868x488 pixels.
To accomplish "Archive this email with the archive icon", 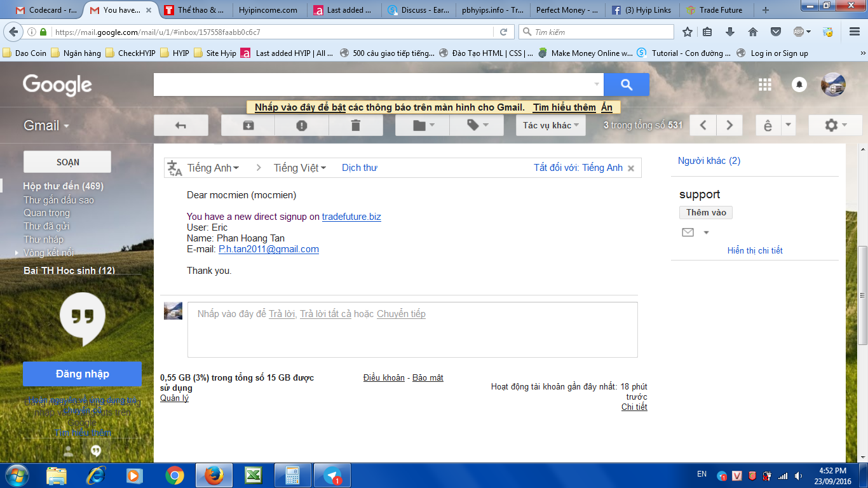I will (248, 125).
